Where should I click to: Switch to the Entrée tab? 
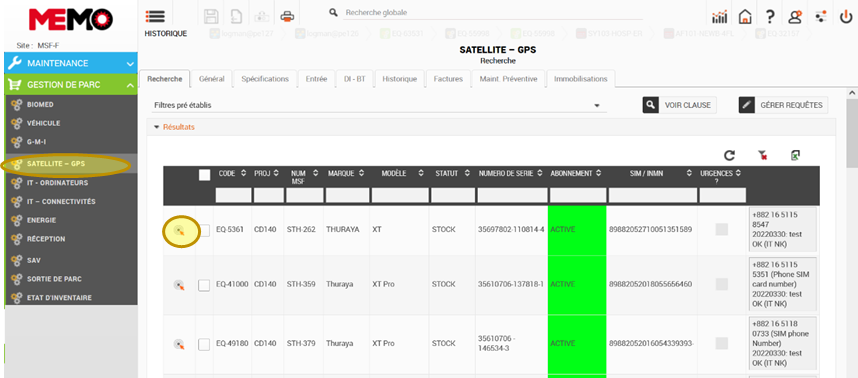pos(316,79)
